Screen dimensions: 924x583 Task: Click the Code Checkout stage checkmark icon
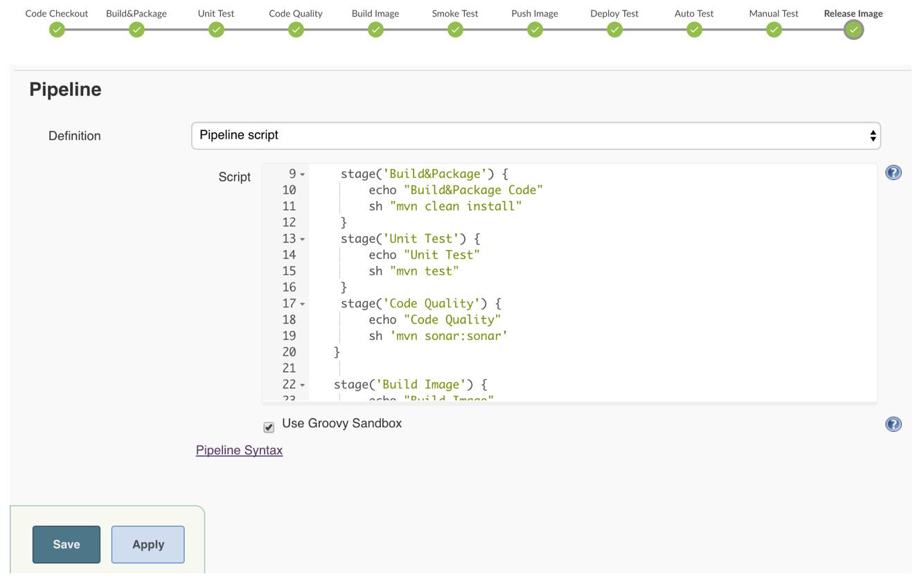pos(57,30)
